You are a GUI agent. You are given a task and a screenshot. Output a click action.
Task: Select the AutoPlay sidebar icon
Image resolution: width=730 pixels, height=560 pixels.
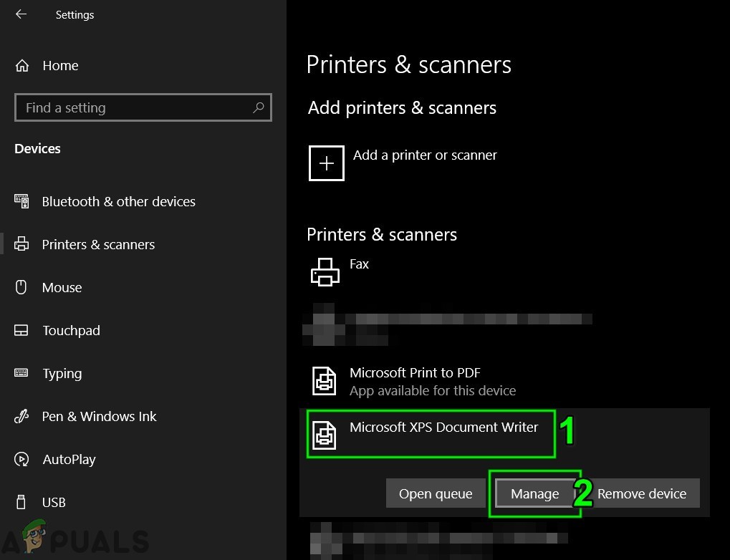coord(21,459)
